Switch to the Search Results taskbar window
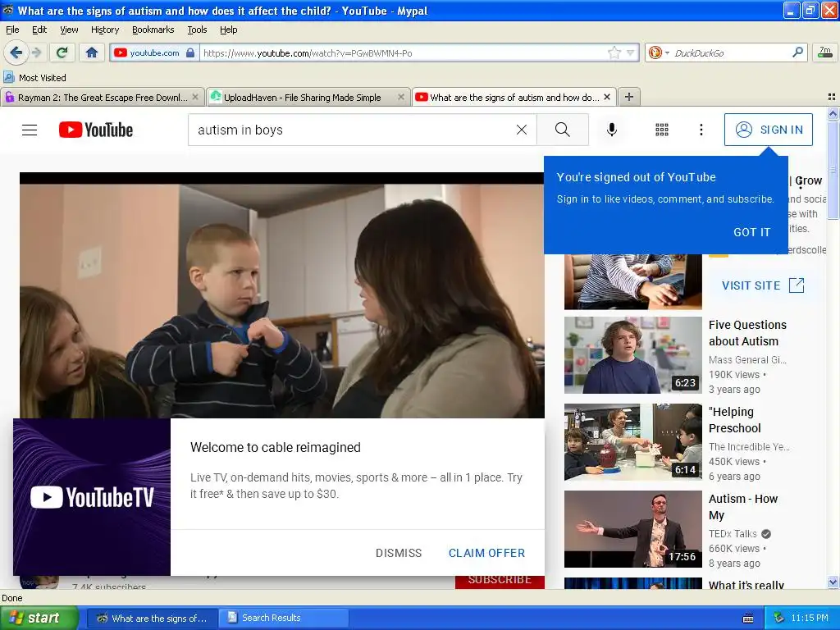Viewport: 840px width, 630px height. [284, 618]
